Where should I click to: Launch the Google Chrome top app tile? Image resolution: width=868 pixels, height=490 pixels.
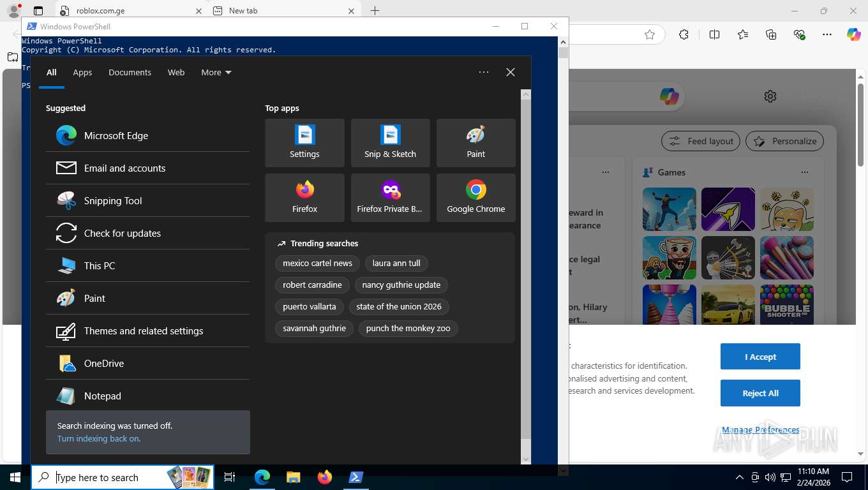tap(475, 198)
